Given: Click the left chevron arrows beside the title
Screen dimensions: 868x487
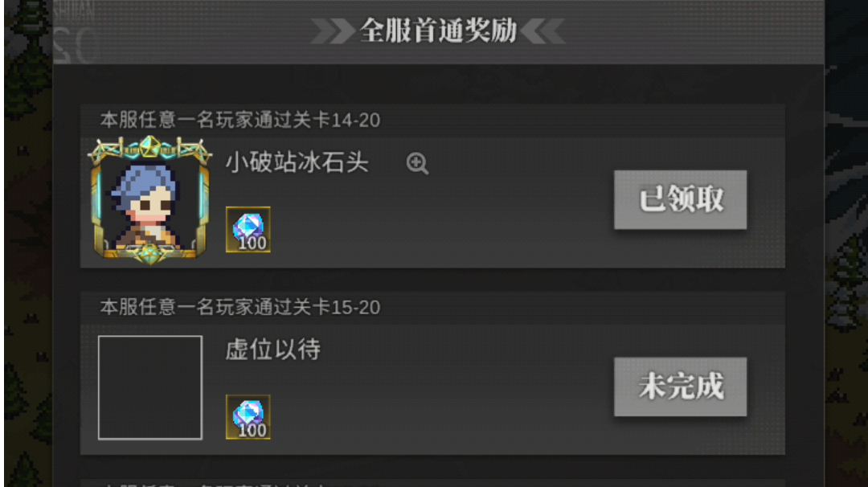Looking at the screenshot, I should click(333, 31).
